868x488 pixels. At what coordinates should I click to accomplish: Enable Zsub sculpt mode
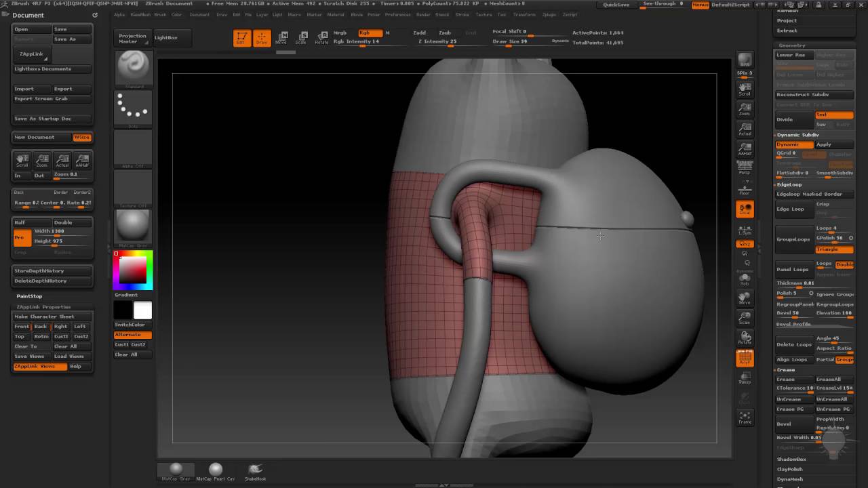(x=445, y=33)
